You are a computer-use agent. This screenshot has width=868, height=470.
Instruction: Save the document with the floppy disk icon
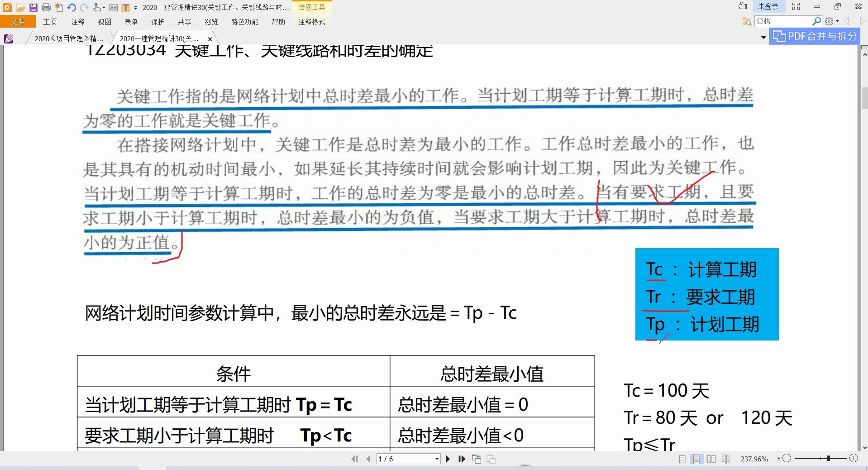(x=33, y=7)
